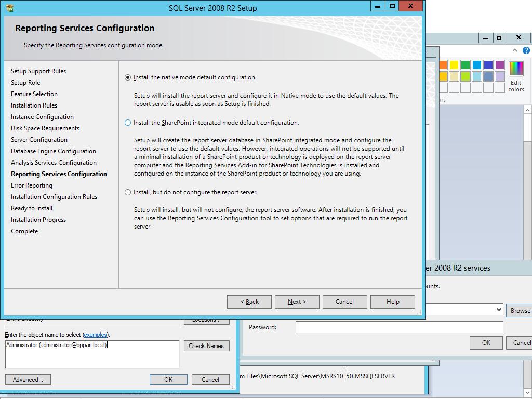
Task: Open Paint help question mark icon
Action: click(526, 50)
